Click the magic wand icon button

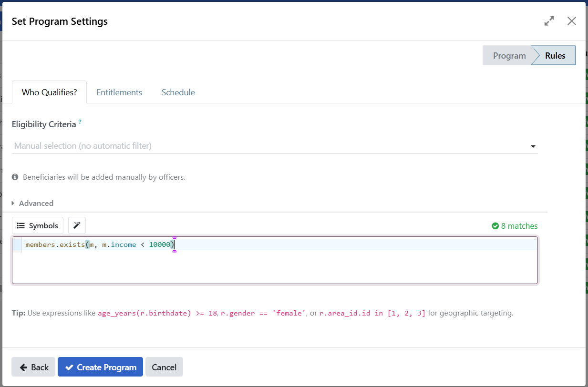pos(77,225)
